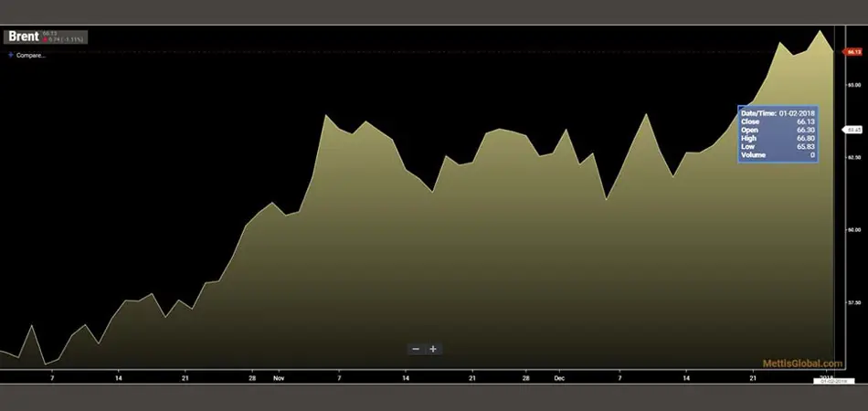Click the 57.50 price axis label
The height and width of the screenshot is (411, 868).
click(x=854, y=302)
